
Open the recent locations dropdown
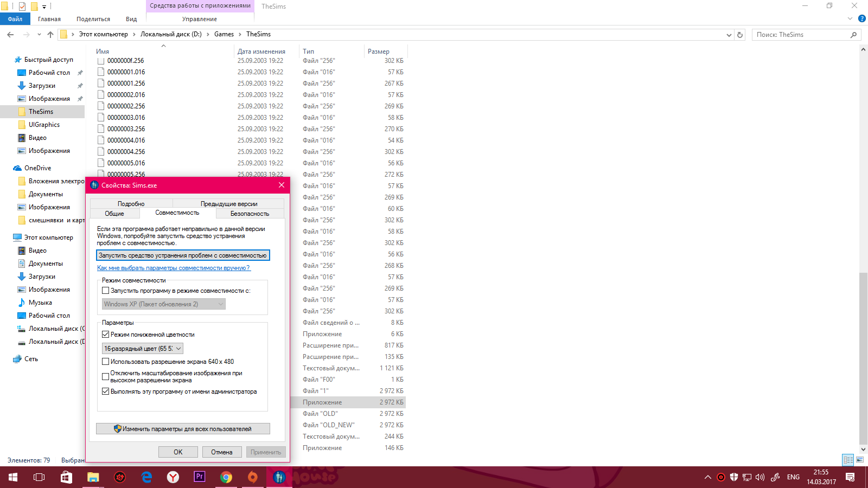39,34
